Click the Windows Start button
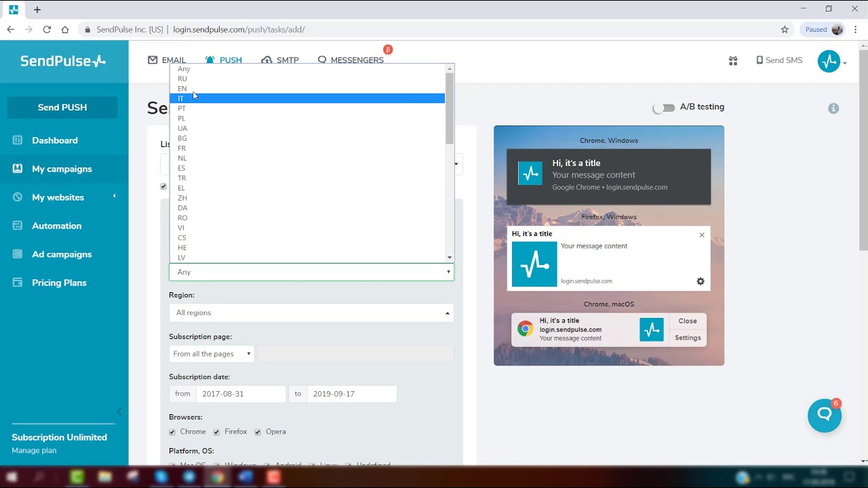 point(11,477)
